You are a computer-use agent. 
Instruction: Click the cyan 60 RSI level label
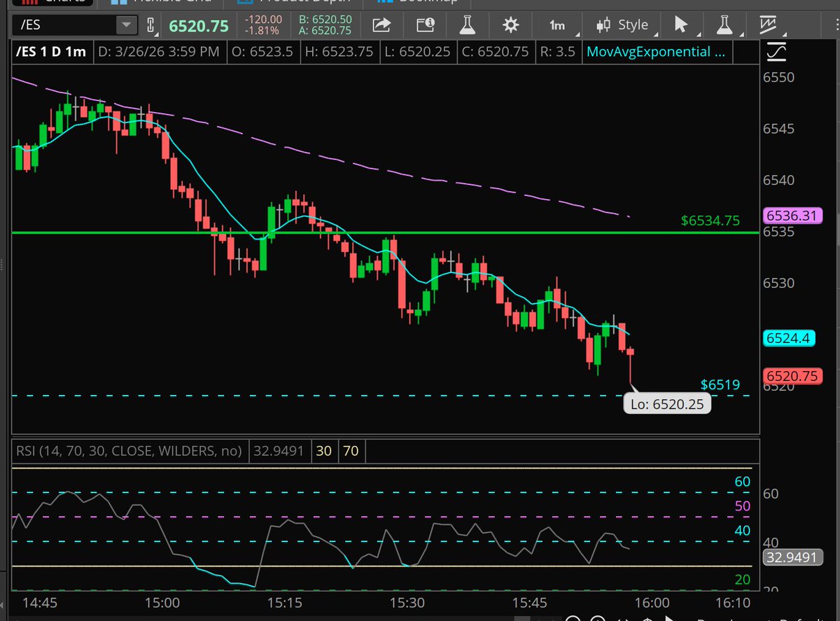[x=742, y=482]
